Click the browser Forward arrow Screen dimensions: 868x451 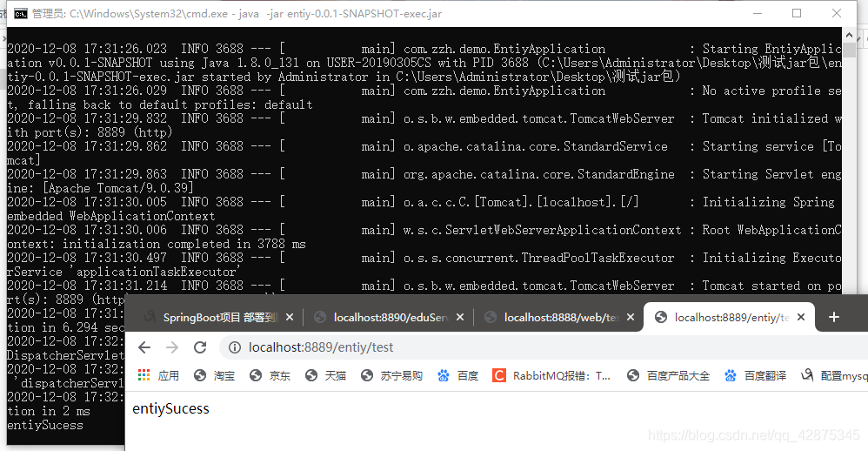click(x=172, y=347)
